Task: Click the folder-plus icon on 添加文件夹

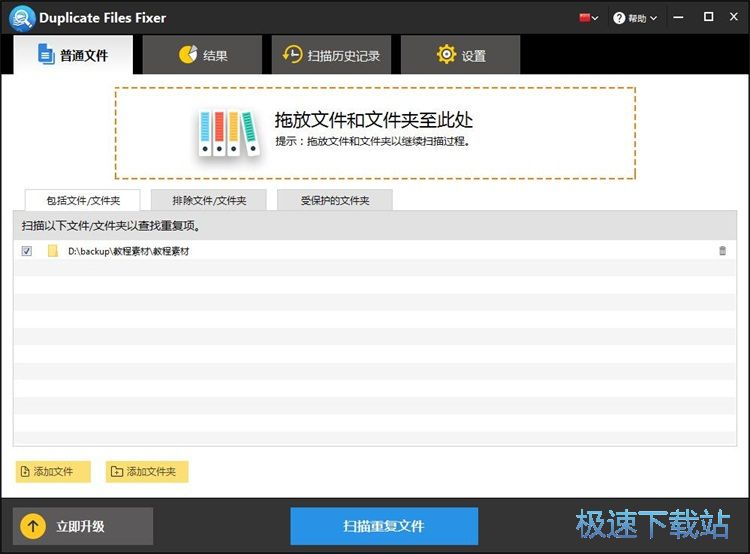Action: coord(117,472)
